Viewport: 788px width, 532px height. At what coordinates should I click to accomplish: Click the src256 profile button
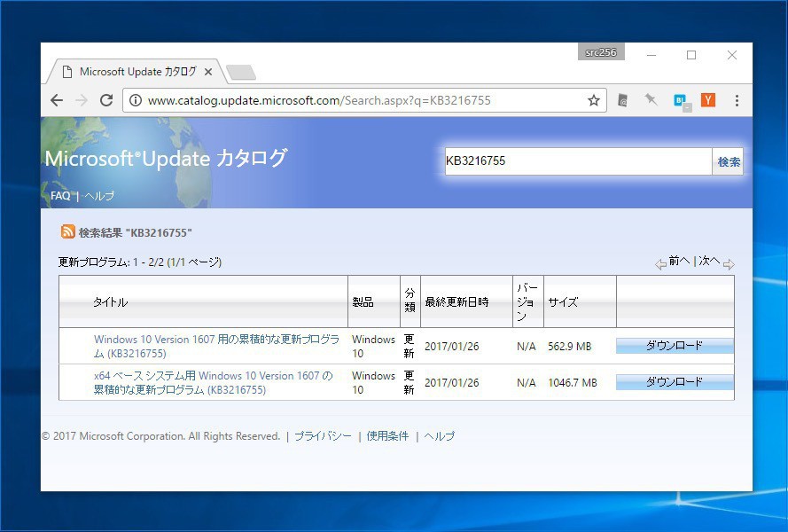[601, 52]
